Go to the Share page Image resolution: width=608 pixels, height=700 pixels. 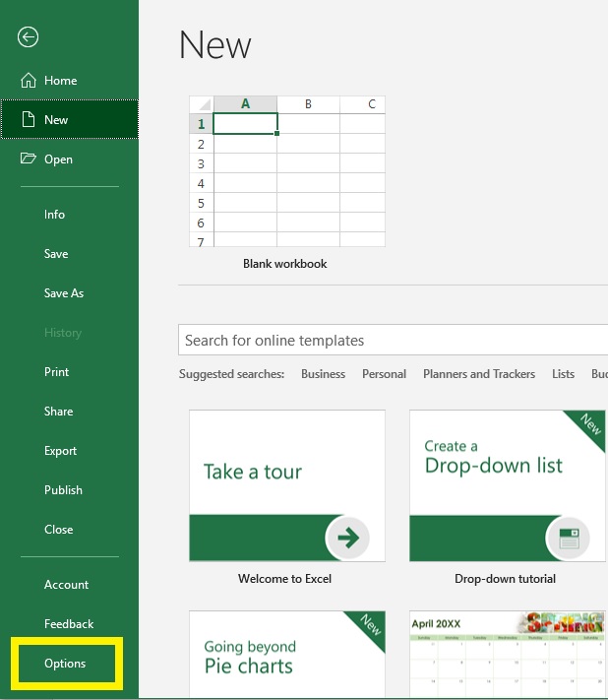point(58,412)
